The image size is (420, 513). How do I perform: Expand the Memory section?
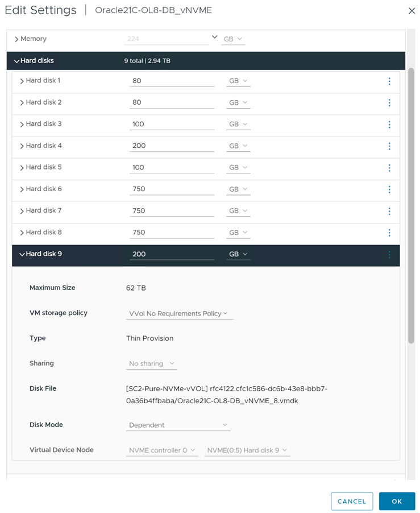pyautogui.click(x=16, y=39)
